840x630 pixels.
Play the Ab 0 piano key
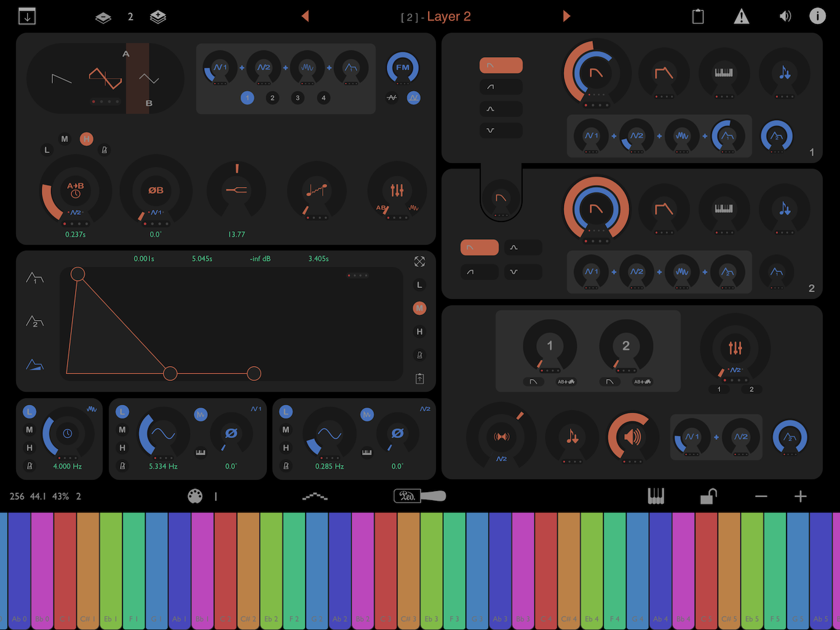click(x=20, y=571)
